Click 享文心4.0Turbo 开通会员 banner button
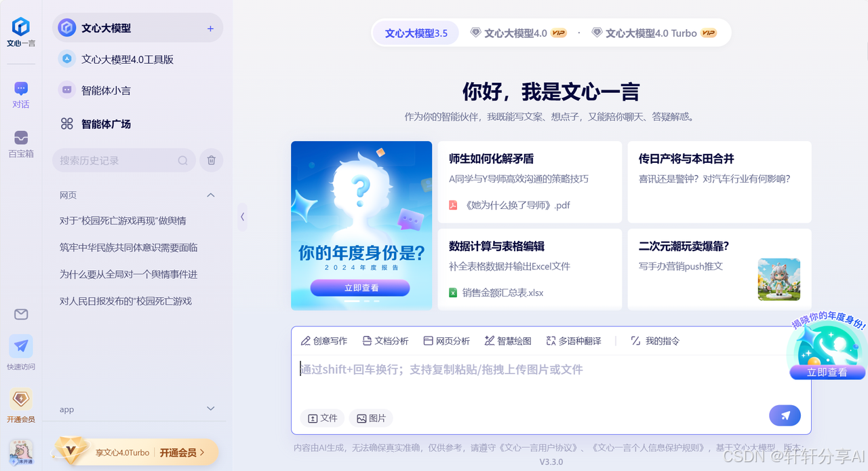Image resolution: width=868 pixels, height=471 pixels. (x=136, y=452)
